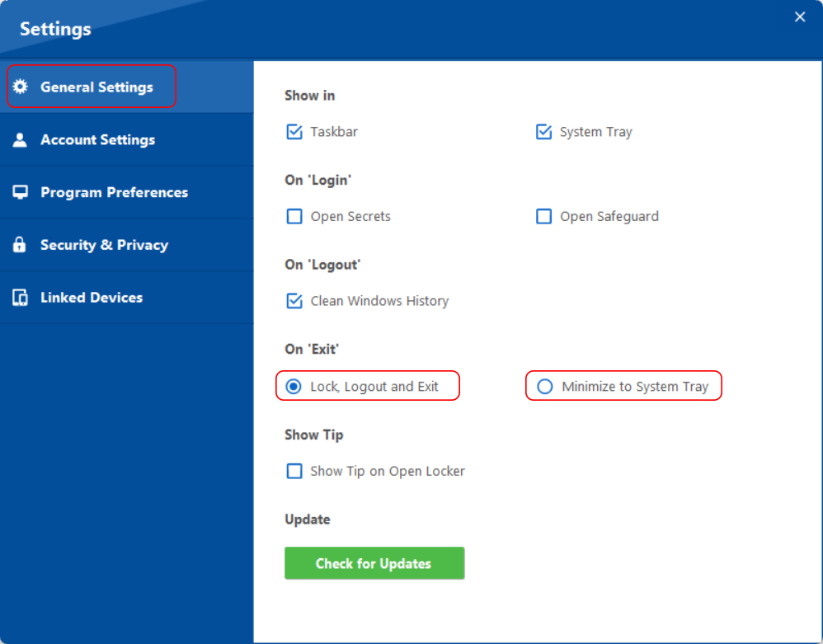Click the monitor icon for Program Preferences
This screenshot has height=644, width=823.
coord(21,192)
